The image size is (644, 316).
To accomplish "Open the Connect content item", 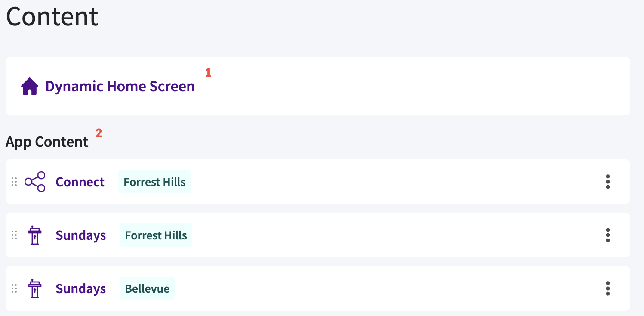I will (80, 182).
